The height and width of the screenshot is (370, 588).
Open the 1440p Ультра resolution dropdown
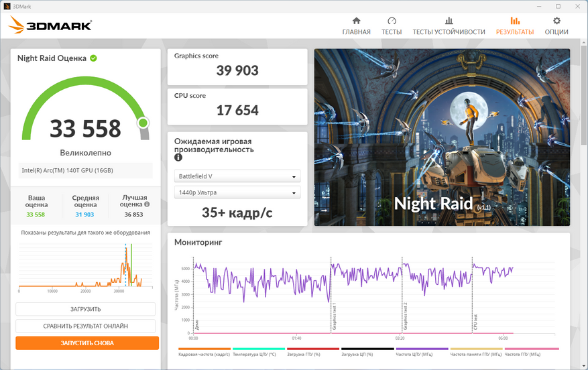click(237, 193)
